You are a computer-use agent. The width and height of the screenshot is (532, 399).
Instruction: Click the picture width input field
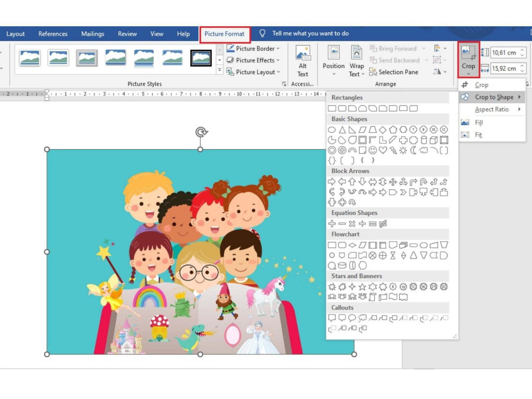[x=505, y=68]
